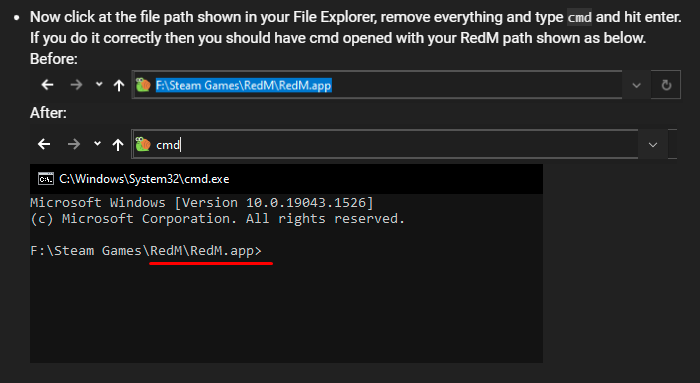Click the cmd.exe window title bar icon
The height and width of the screenshot is (383, 700).
[46, 179]
